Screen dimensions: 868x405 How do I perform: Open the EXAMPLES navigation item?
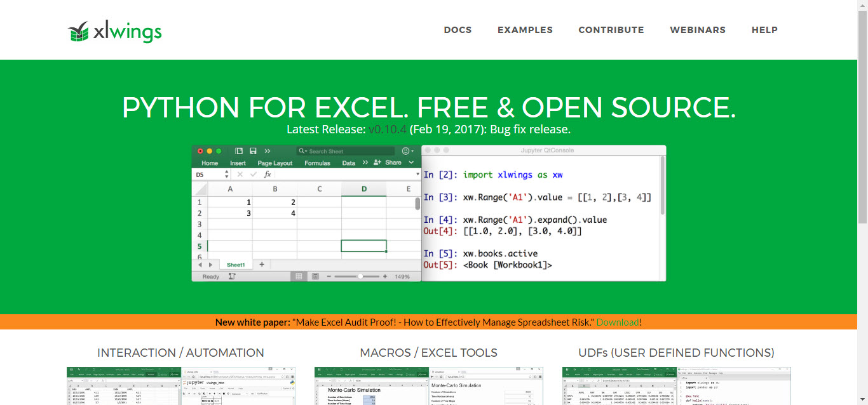click(x=525, y=30)
